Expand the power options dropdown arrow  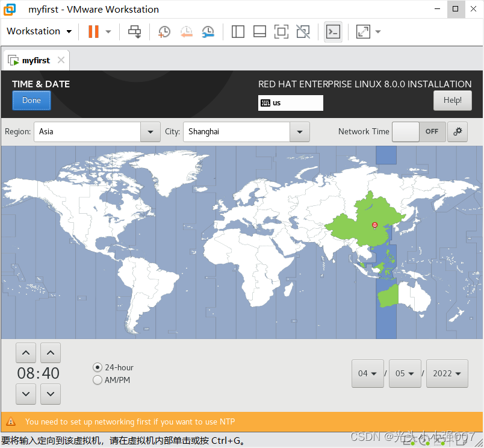pos(108,31)
